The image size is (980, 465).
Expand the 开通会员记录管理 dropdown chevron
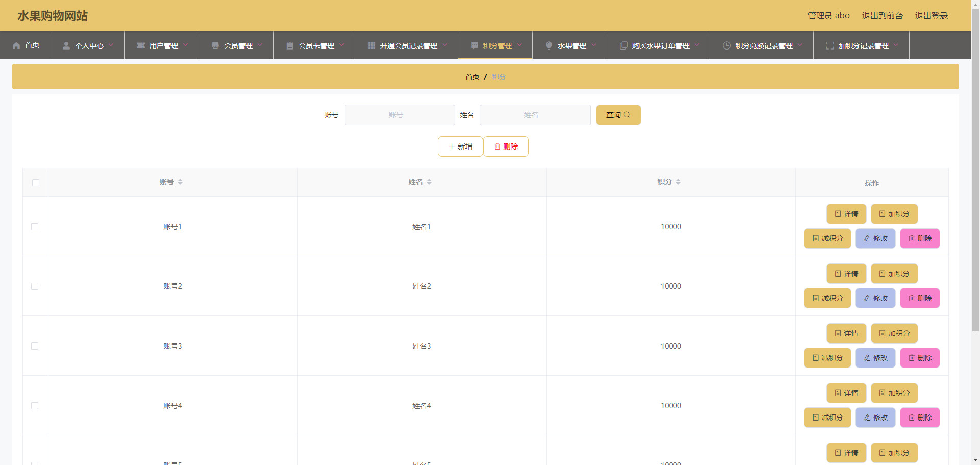(x=445, y=45)
